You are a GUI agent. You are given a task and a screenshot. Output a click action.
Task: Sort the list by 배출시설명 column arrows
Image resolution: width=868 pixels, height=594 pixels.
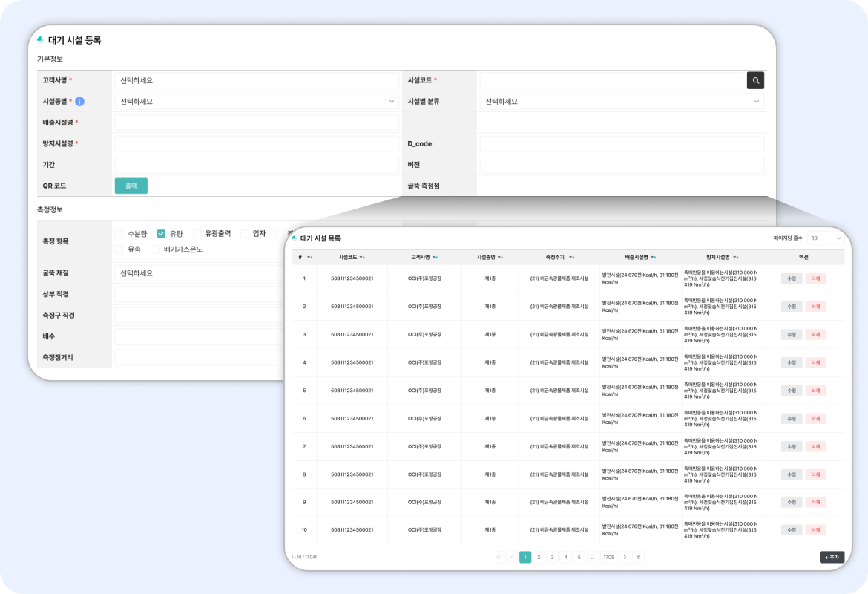653,257
